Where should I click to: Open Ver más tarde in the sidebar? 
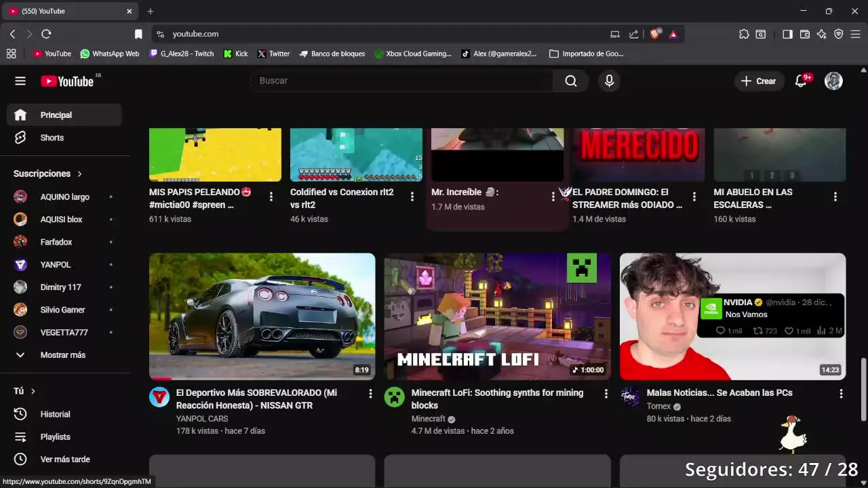pyautogui.click(x=64, y=459)
